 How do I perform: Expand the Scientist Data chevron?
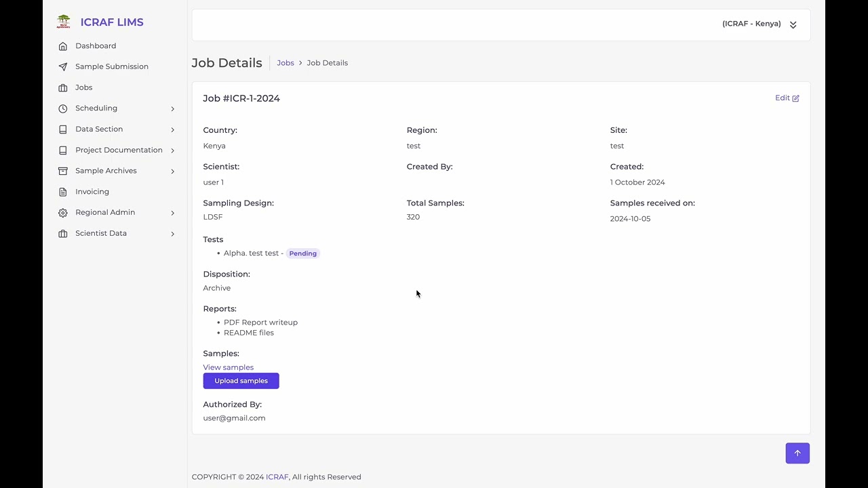(172, 234)
